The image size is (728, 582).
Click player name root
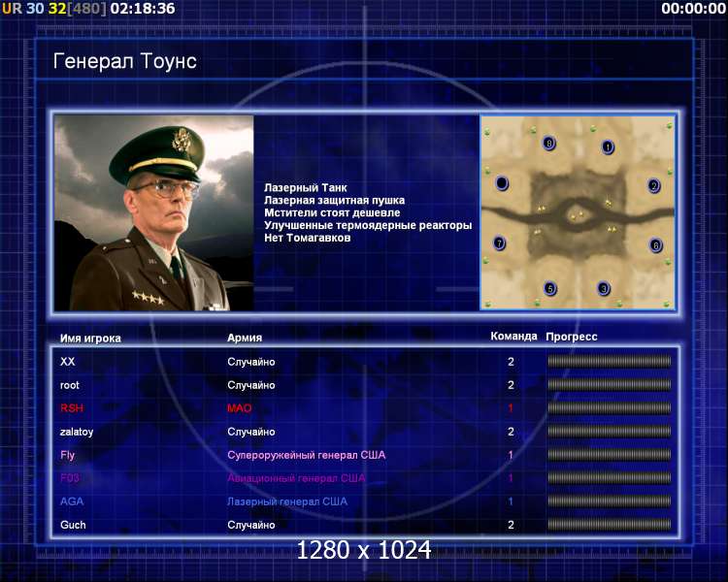point(70,385)
